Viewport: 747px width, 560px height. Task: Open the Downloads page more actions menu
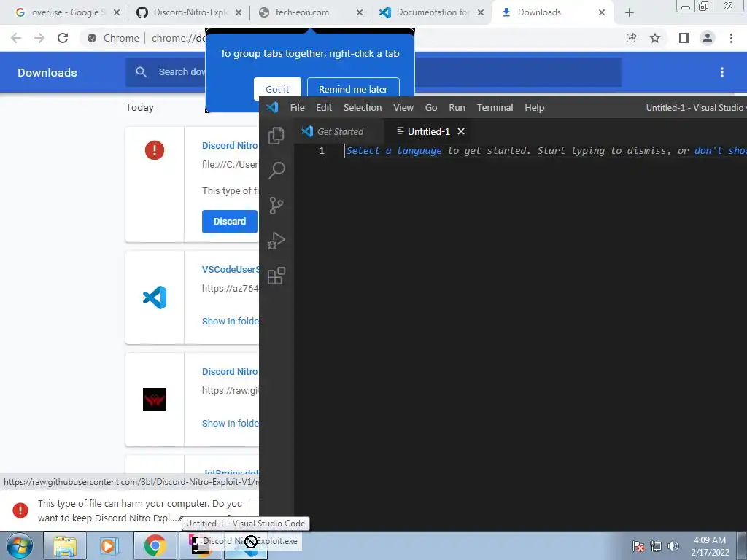point(721,72)
